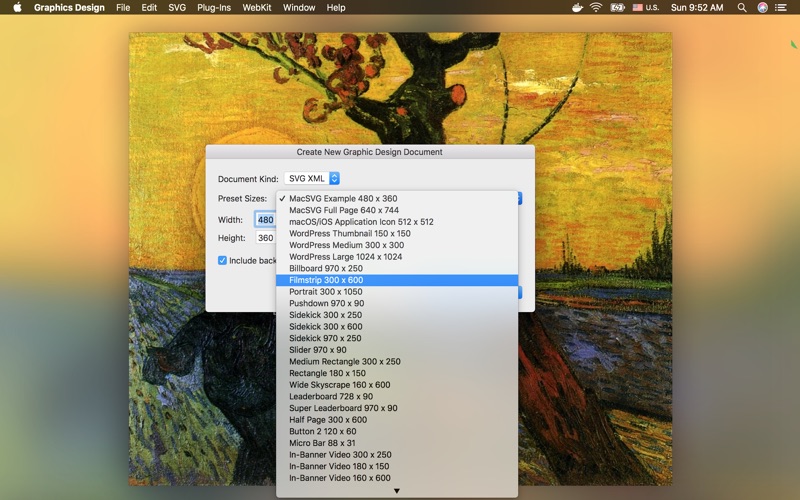Viewport: 800px width, 500px height.
Task: Toggle the Include background checkbox
Action: [222, 260]
